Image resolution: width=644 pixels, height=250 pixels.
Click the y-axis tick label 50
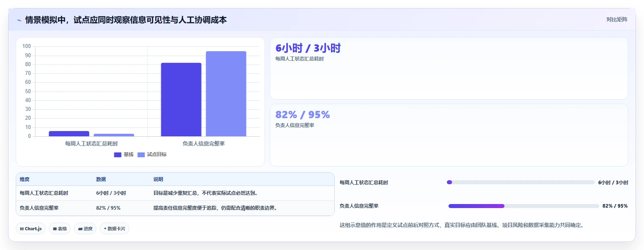tap(28, 92)
